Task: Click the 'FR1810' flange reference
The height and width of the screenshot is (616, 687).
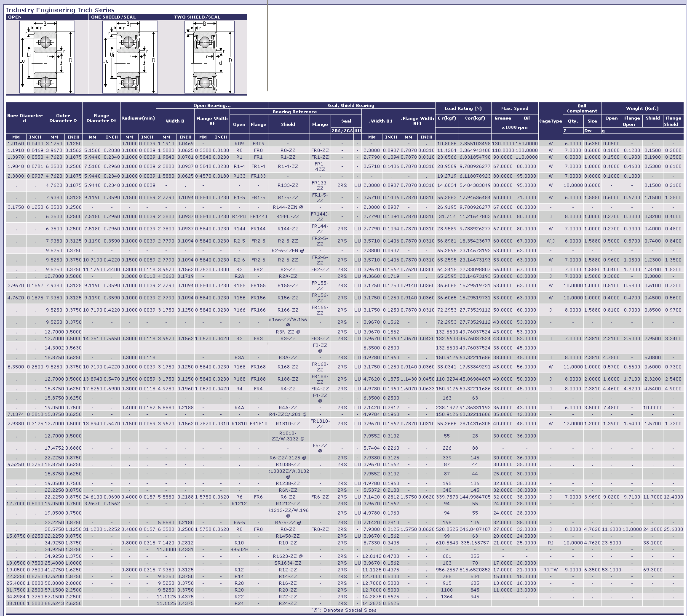Action: pos(258,424)
